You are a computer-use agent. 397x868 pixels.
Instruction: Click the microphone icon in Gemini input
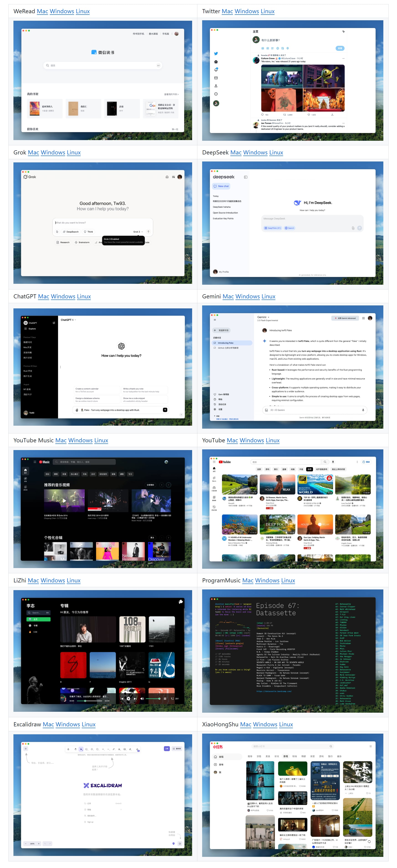(x=363, y=410)
